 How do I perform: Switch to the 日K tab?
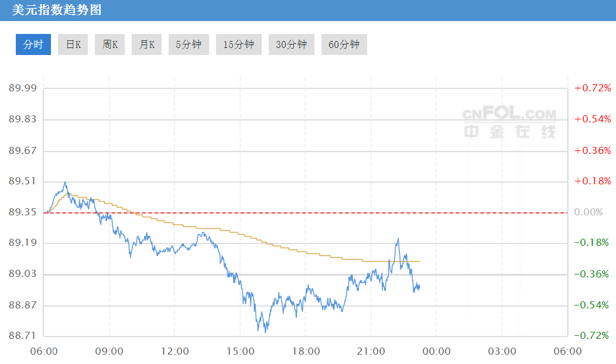(73, 44)
